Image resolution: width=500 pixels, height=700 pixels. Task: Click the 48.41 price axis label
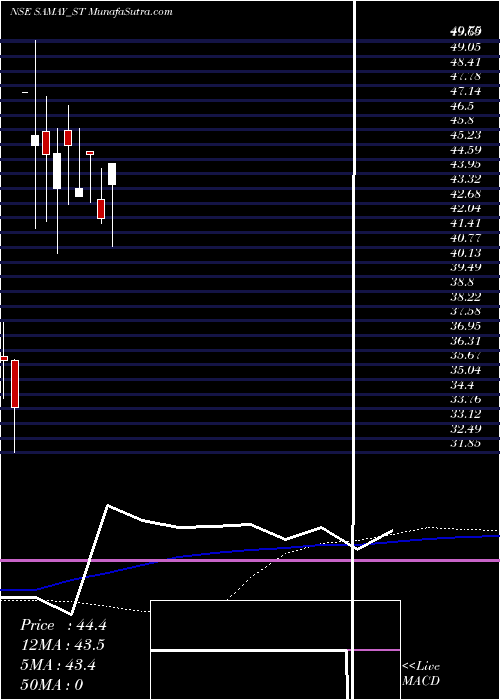466,61
